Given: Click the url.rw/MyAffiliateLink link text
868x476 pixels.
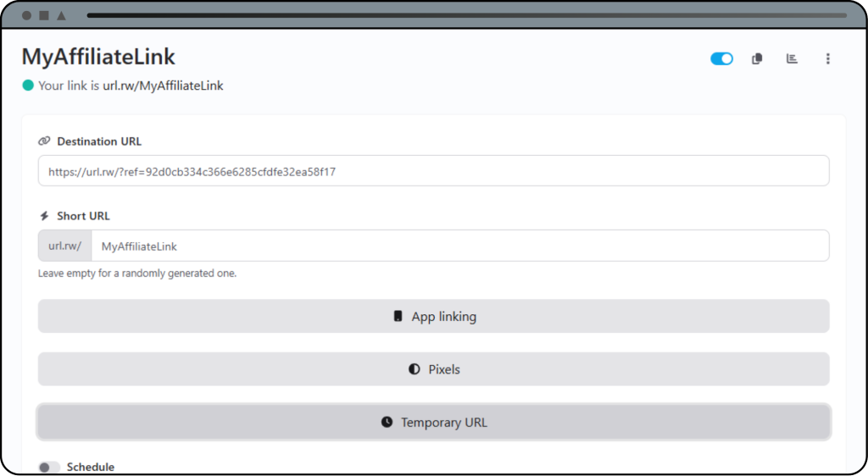Looking at the screenshot, I should pos(163,86).
